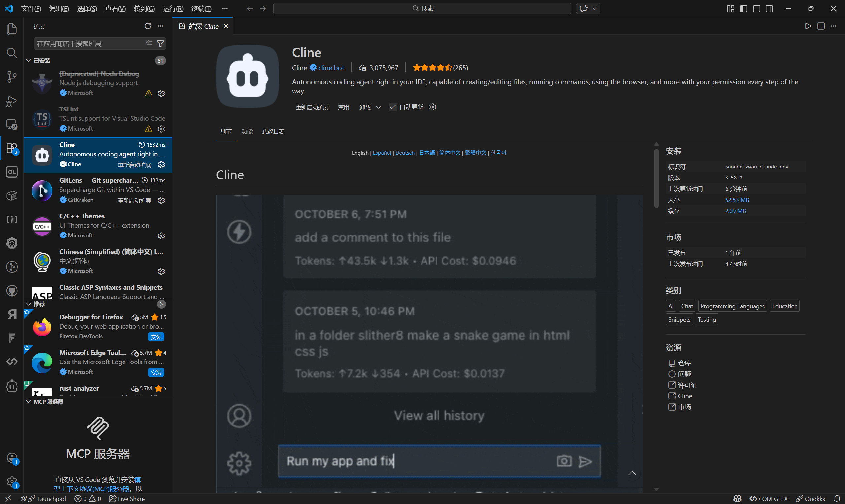
Task: Toggle the primary sidebar layout button
Action: click(743, 9)
